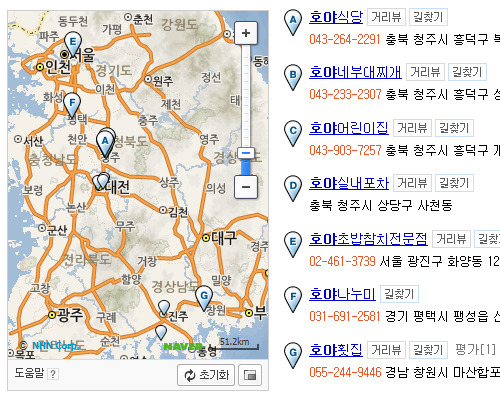This screenshot has height=395, width=500.
Task: Click the list pin icon C for 호야어린이집
Action: pyautogui.click(x=293, y=133)
